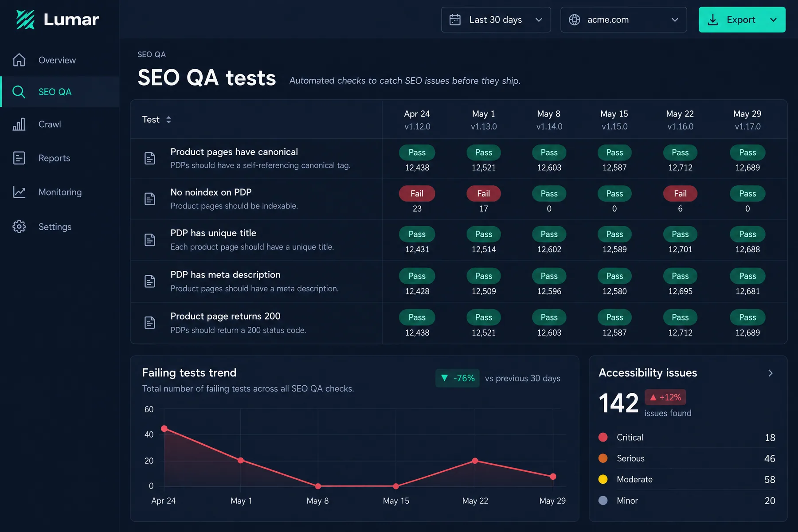
Task: Click document icon for No noindex on PDP
Action: tap(150, 199)
